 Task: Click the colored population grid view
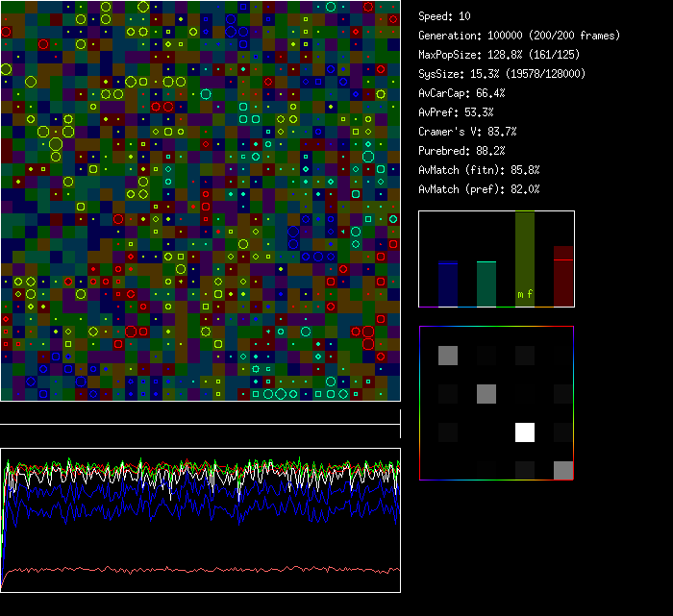[x=200, y=201]
